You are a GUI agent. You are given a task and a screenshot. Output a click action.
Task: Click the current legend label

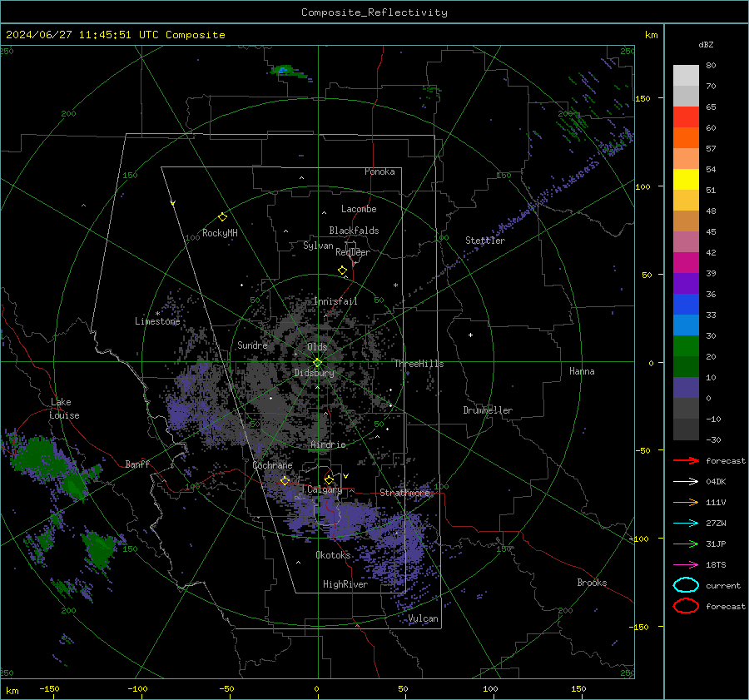pos(723,586)
